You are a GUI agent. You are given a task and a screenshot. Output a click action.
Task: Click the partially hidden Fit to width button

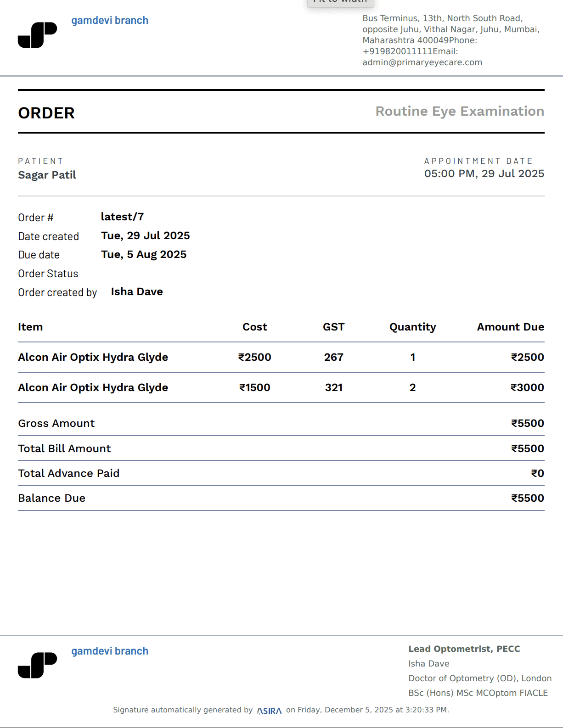point(340,3)
